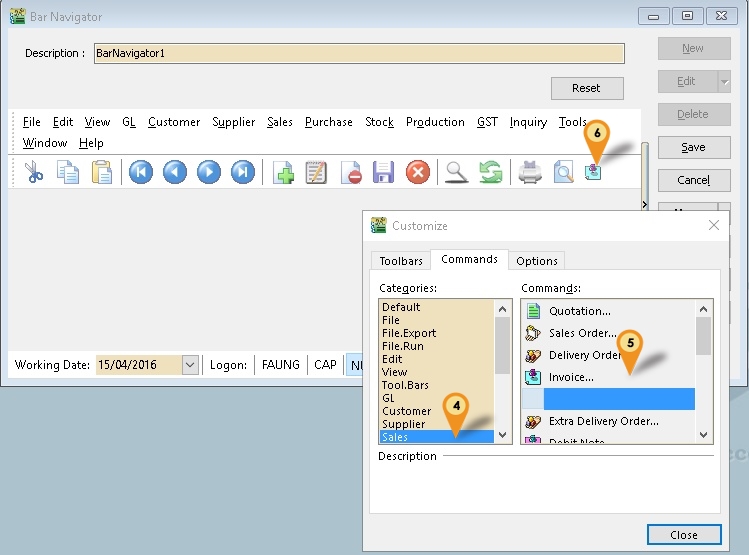Click the Print printer icon

tap(529, 172)
